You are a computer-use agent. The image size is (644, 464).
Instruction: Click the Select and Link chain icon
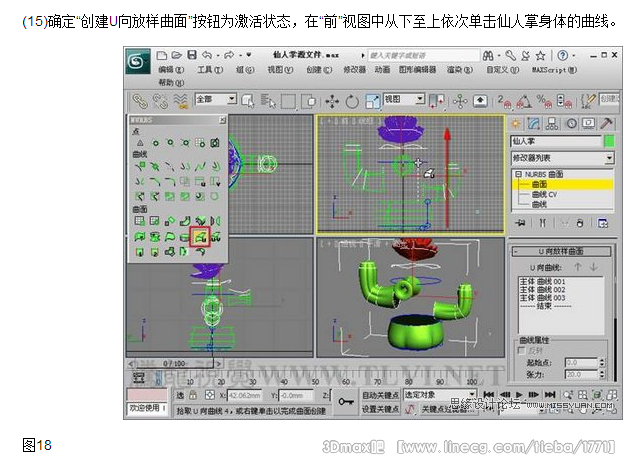tap(140, 101)
